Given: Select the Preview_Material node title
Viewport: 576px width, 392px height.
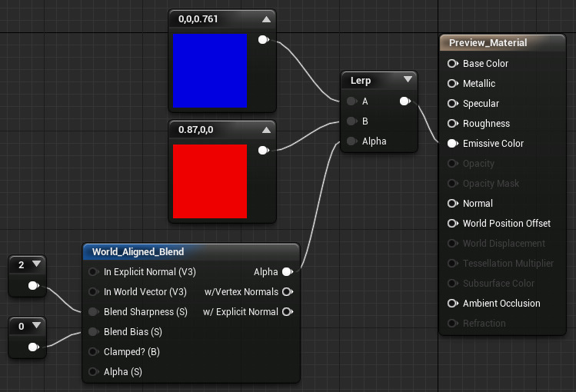Looking at the screenshot, I should point(488,43).
